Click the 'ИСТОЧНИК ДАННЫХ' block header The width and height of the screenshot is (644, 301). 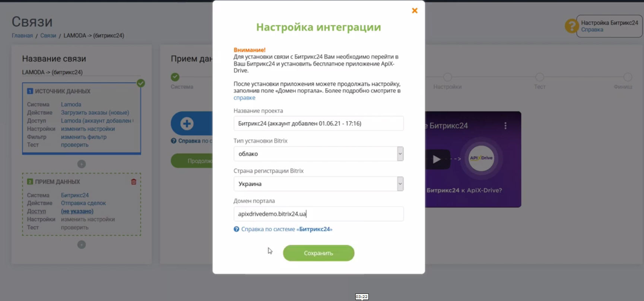coord(63,91)
